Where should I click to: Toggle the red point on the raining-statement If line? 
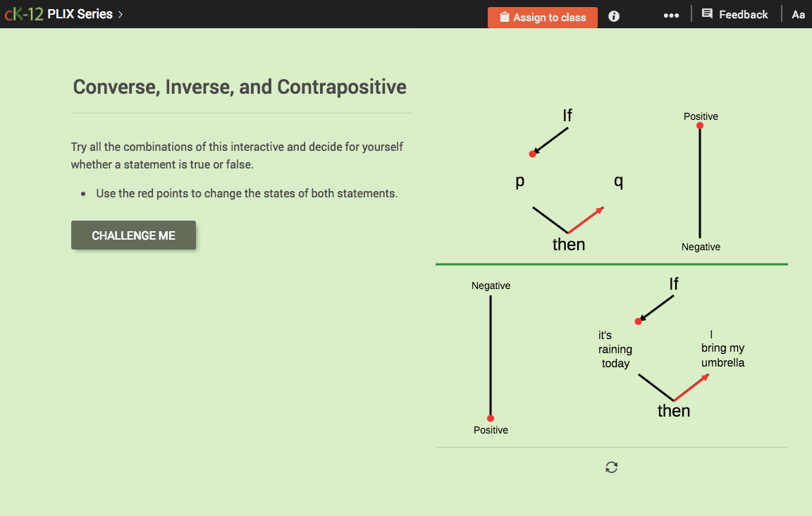[x=639, y=321]
